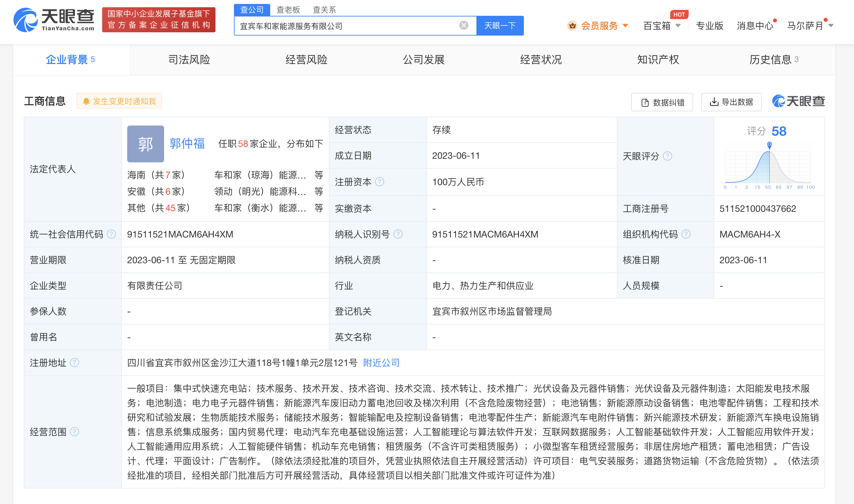Viewport: 854px width, 504px height.
Task: Switch to the 查公司 search tab
Action: (252, 10)
